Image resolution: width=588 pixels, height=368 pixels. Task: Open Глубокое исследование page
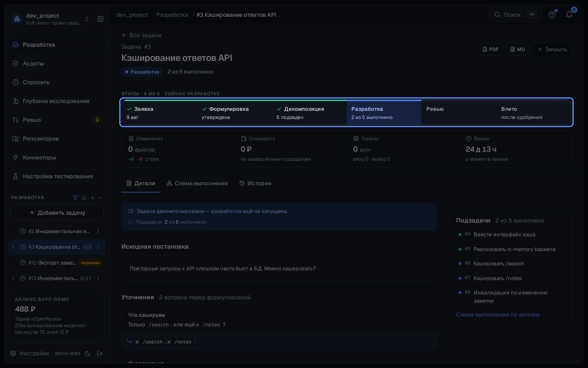(57, 101)
